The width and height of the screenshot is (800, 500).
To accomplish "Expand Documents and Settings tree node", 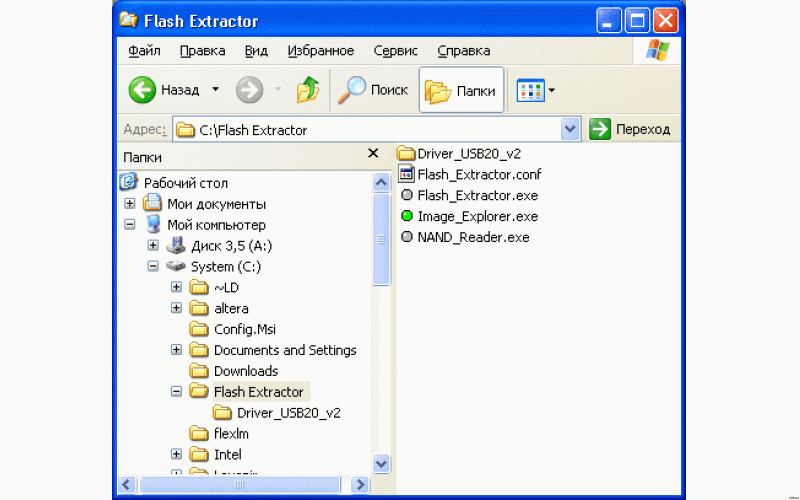I will point(177,350).
